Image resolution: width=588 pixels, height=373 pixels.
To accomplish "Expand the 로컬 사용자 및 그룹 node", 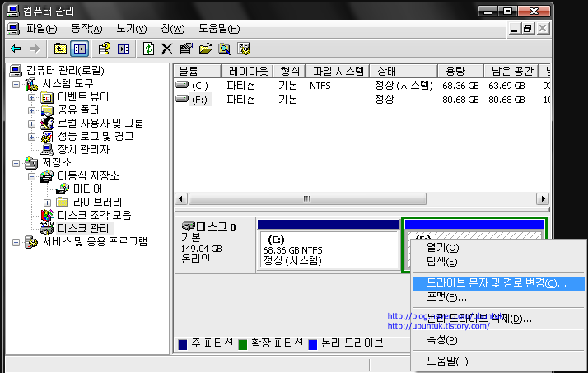I will (31, 124).
